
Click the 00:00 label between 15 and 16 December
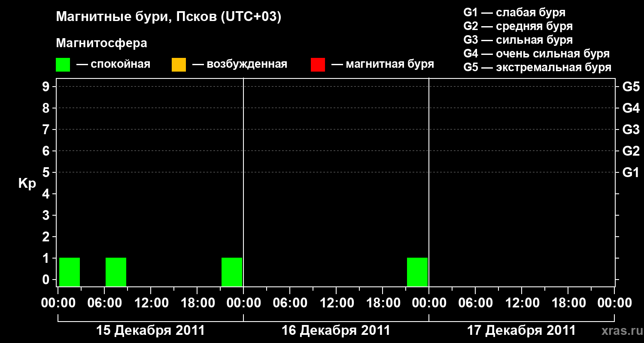tap(243, 303)
